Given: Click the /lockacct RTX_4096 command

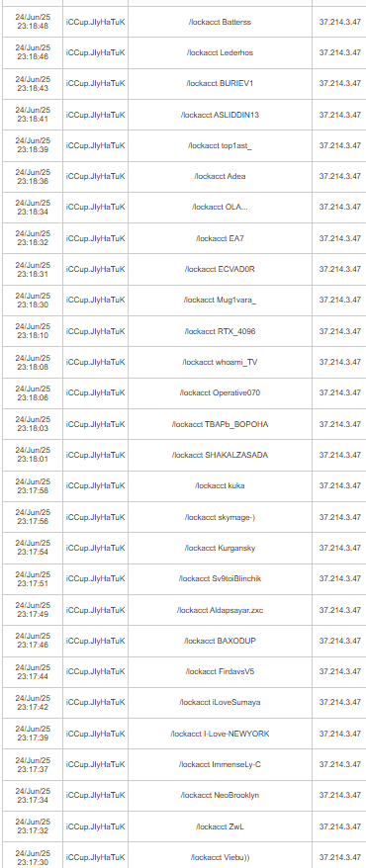Looking at the screenshot, I should click(x=220, y=331).
